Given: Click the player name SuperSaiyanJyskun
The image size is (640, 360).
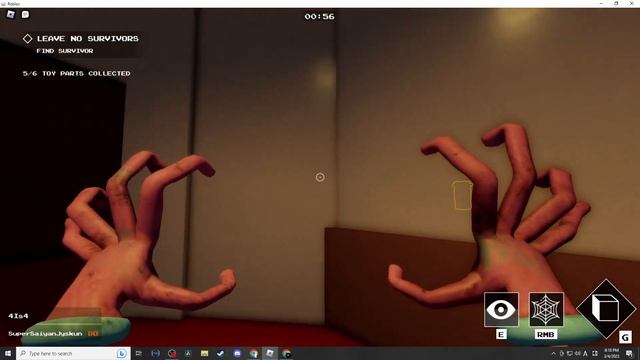Looking at the screenshot, I should click(45, 334).
